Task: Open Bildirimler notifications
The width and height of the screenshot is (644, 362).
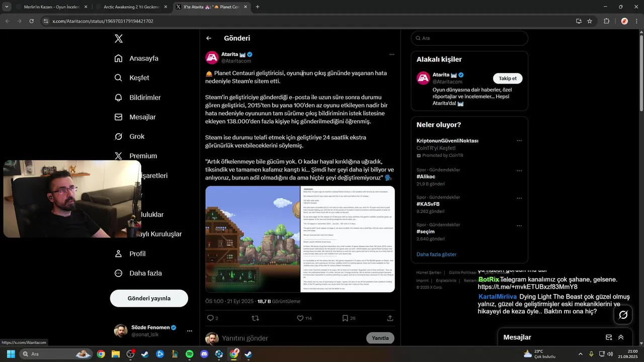Action: (x=137, y=98)
